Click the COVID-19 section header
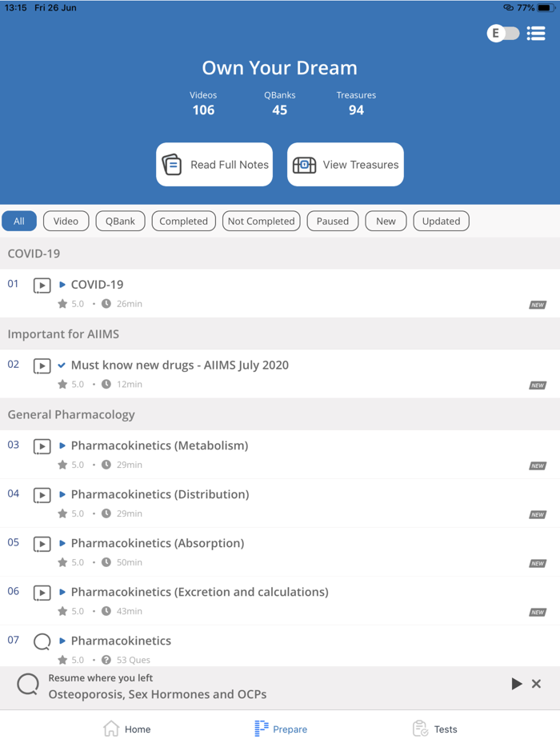 pos(280,254)
